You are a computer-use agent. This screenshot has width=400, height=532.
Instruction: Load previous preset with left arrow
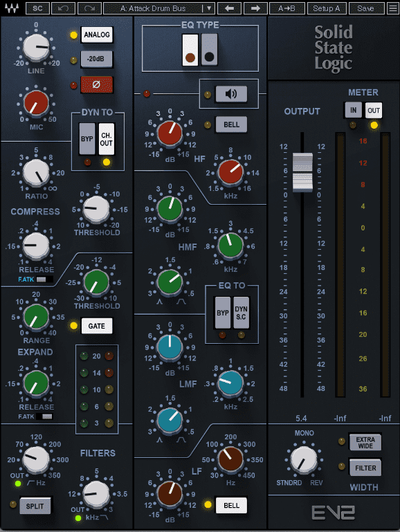(x=229, y=8)
